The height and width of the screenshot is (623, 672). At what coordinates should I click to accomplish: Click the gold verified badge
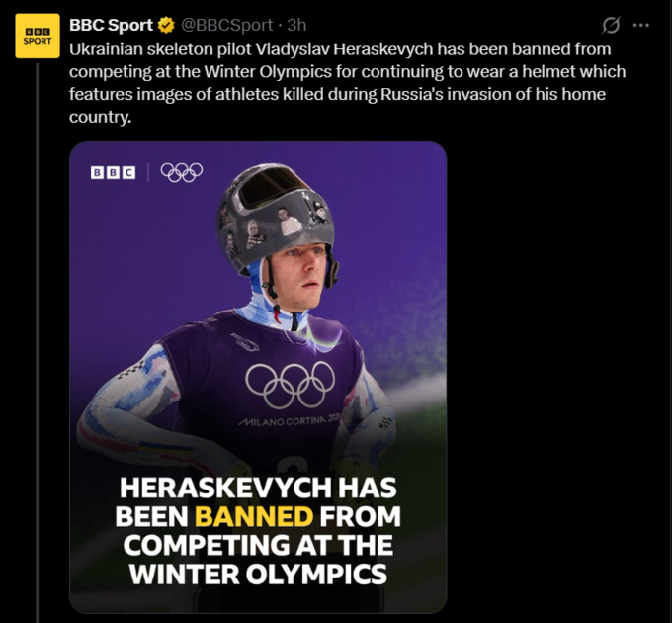coord(167,26)
